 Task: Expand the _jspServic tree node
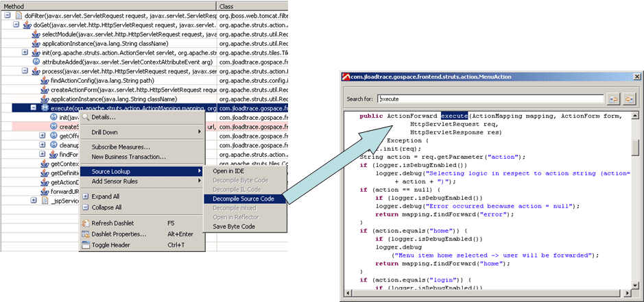tap(34, 201)
